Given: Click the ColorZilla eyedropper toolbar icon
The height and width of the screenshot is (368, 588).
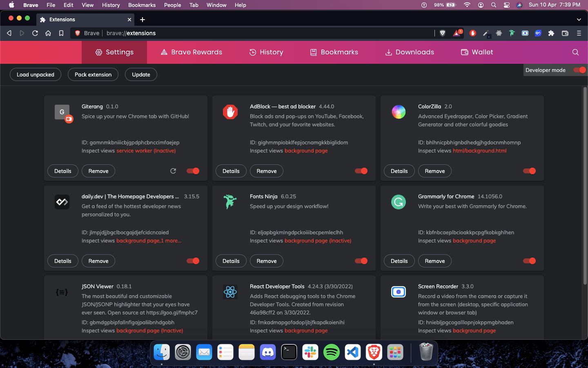Looking at the screenshot, I should tap(486, 34).
